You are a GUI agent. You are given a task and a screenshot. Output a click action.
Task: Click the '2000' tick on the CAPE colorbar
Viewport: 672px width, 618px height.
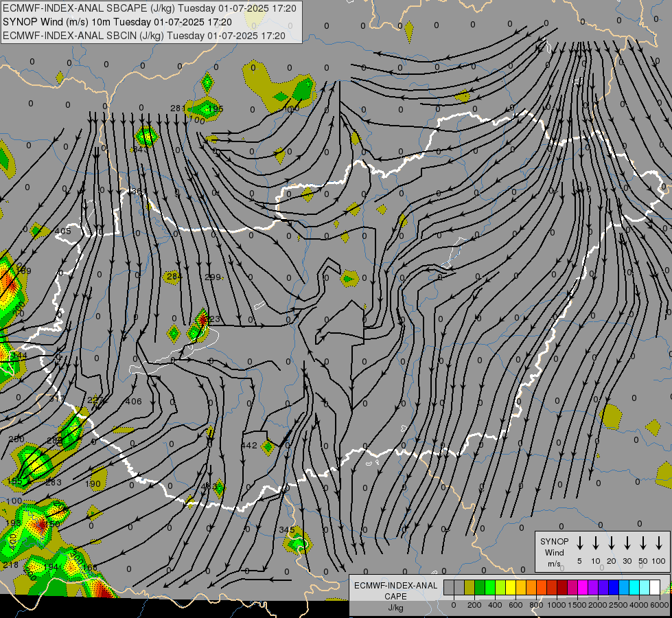(x=597, y=605)
